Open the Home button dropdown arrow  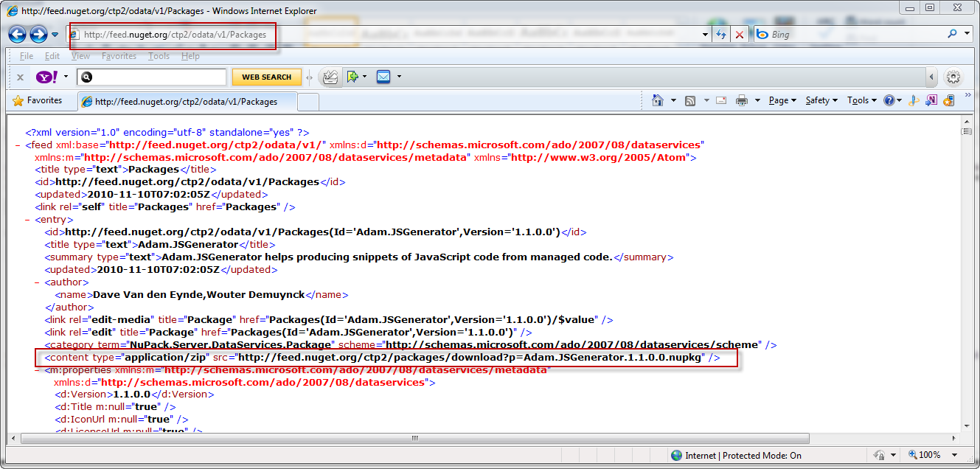(x=673, y=100)
